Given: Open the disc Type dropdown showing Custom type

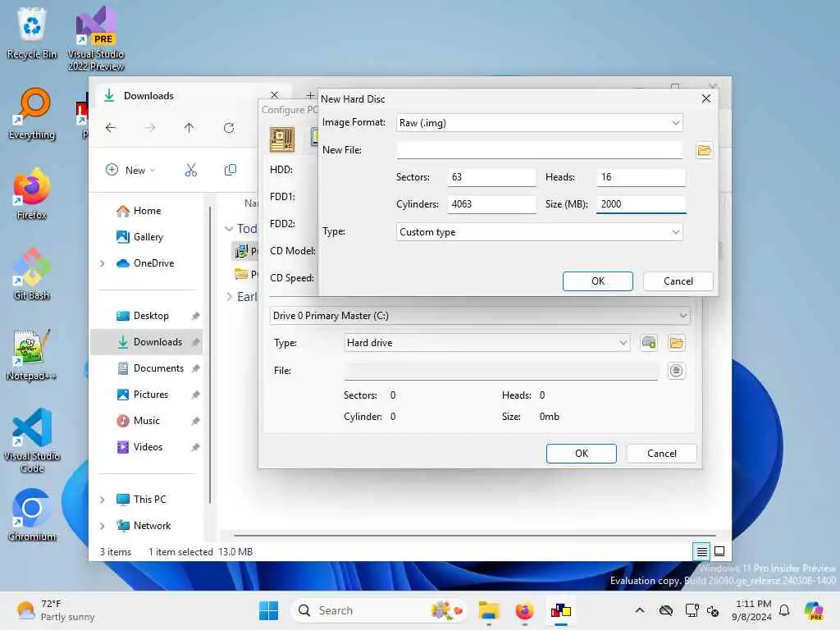Looking at the screenshot, I should coord(540,232).
